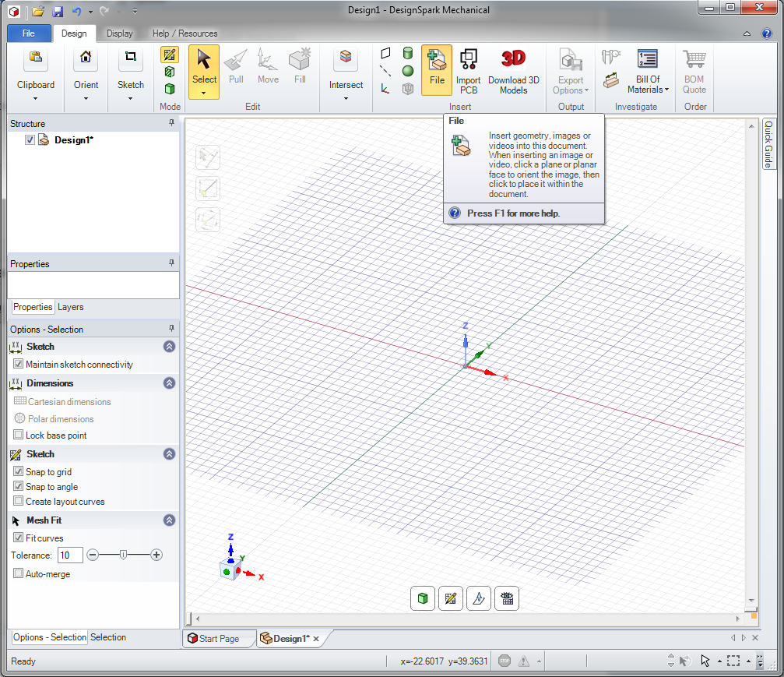Click the BOM Quote cart icon
This screenshot has width=784, height=677.
(x=694, y=59)
